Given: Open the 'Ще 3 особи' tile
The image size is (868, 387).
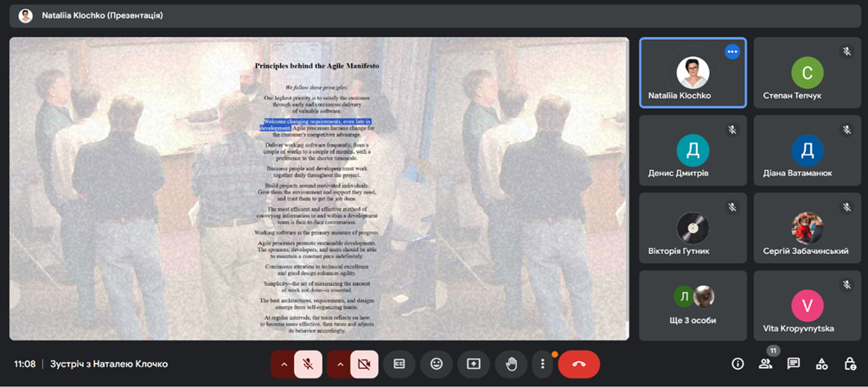Looking at the screenshot, I should (x=692, y=306).
